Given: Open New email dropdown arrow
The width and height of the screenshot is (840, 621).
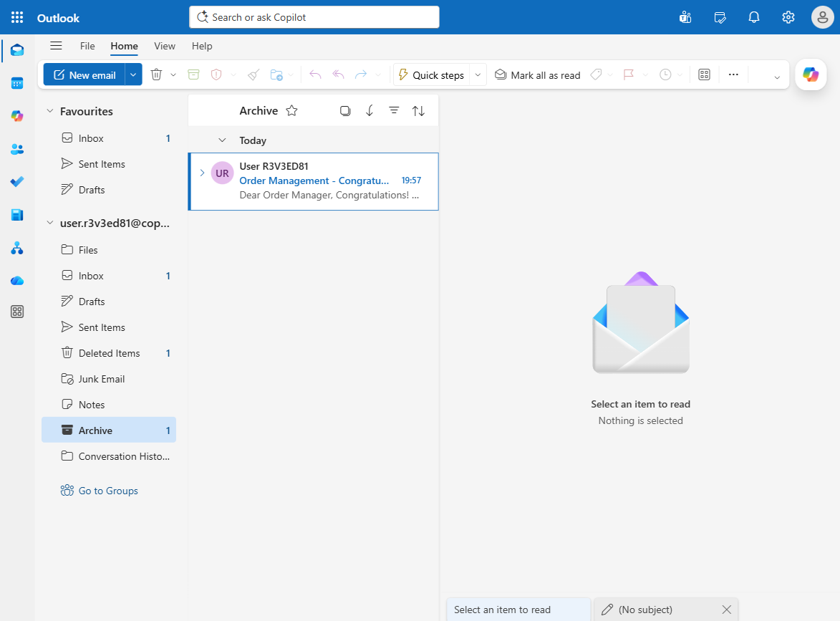Looking at the screenshot, I should tap(133, 74).
